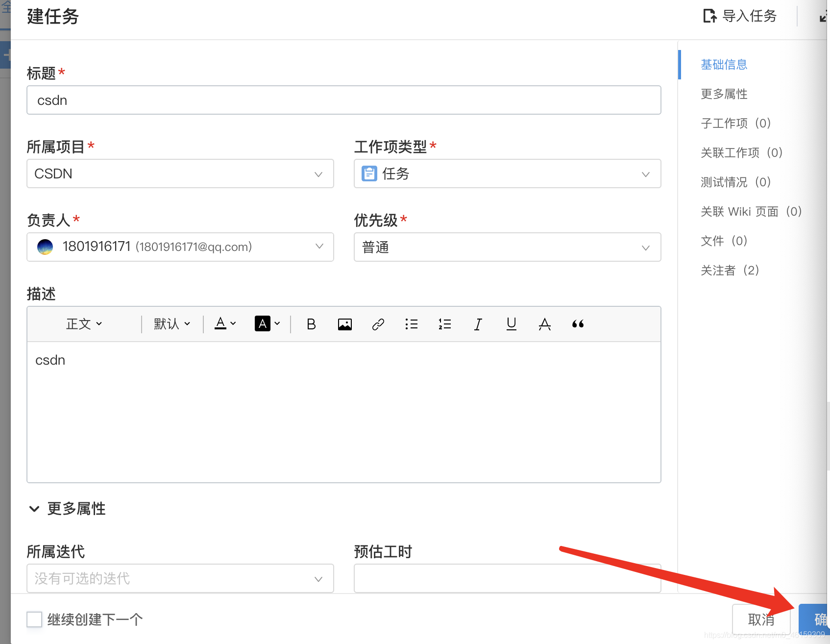
Task: Open the 负责人 assignee dropdown
Action: pyautogui.click(x=180, y=247)
